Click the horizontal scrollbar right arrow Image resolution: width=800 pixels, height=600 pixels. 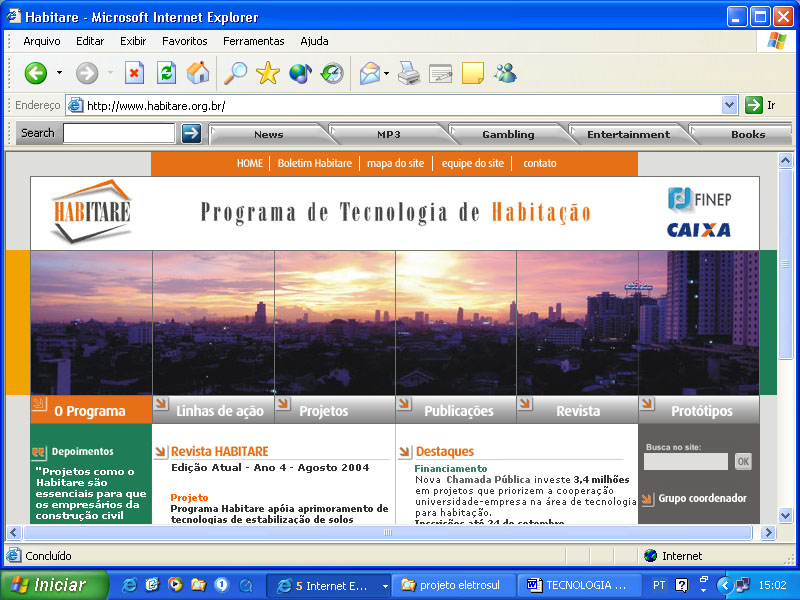coord(768,533)
